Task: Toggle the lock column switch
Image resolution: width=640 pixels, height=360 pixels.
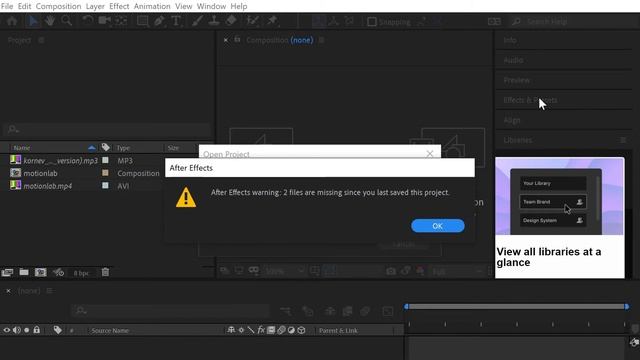Action: point(37,330)
